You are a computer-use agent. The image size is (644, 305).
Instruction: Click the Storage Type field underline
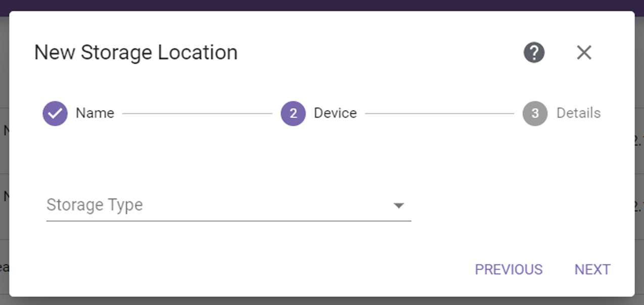(x=229, y=221)
